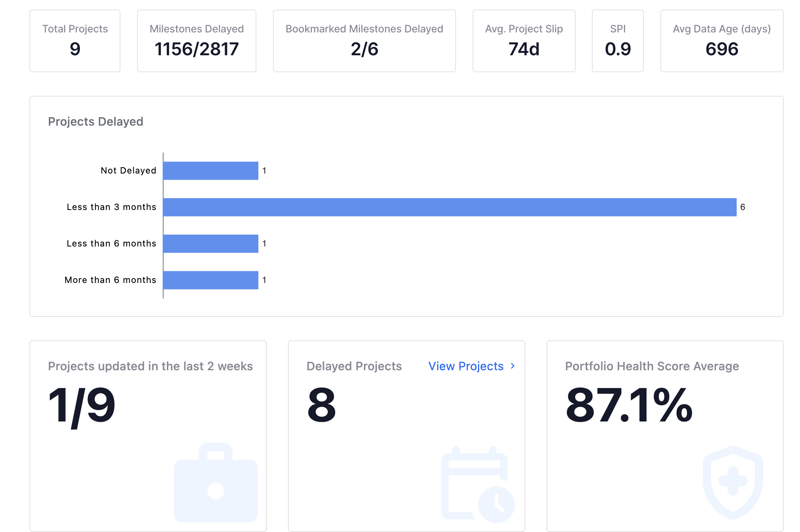Select the SPI metric card

pos(617,41)
